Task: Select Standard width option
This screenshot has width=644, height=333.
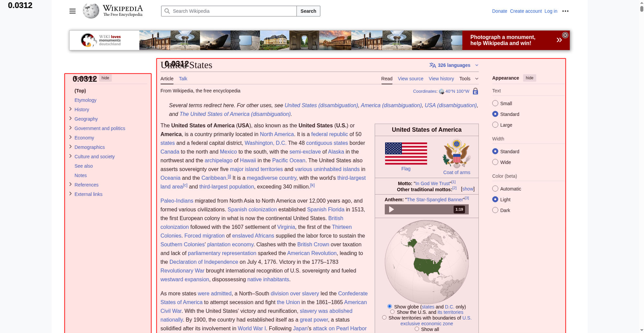Action: point(495,151)
